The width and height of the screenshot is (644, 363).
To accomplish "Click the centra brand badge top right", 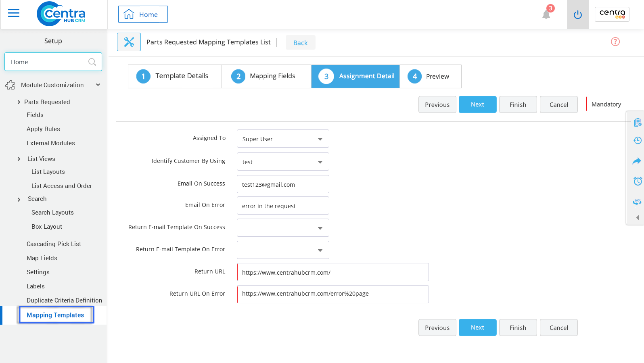I will click(612, 14).
